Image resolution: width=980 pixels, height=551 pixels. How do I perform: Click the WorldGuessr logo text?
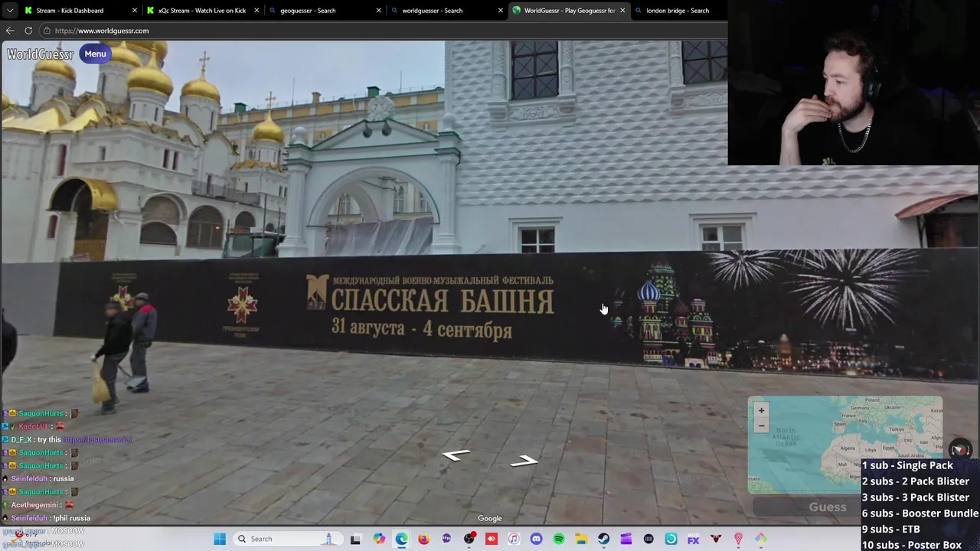(x=41, y=54)
